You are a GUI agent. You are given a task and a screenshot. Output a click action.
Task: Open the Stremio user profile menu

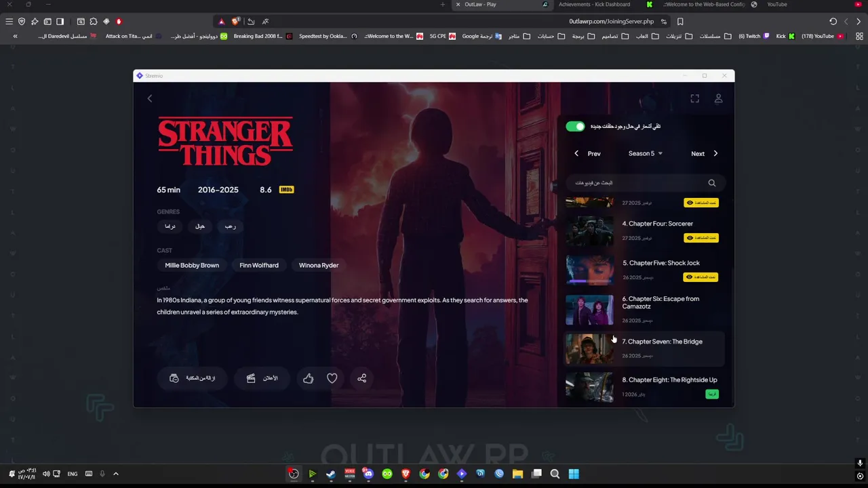pos(718,98)
